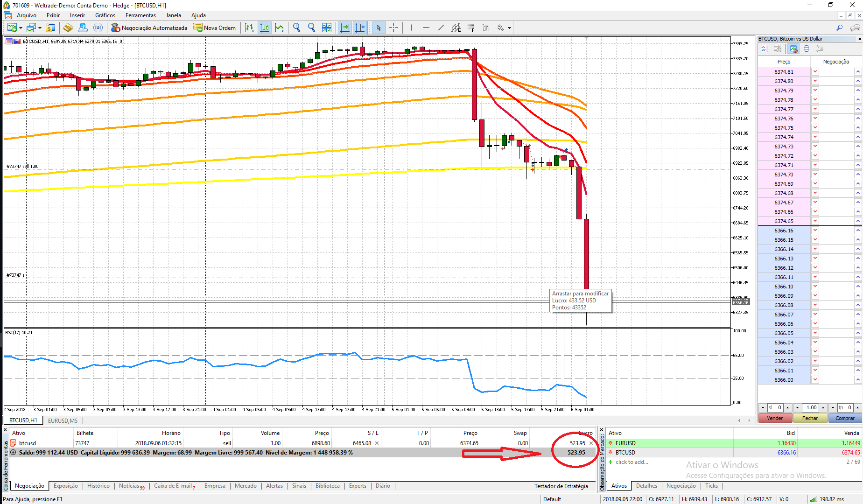The height and width of the screenshot is (504, 863).
Task: Open the Gráficos menu
Action: pyautogui.click(x=105, y=15)
